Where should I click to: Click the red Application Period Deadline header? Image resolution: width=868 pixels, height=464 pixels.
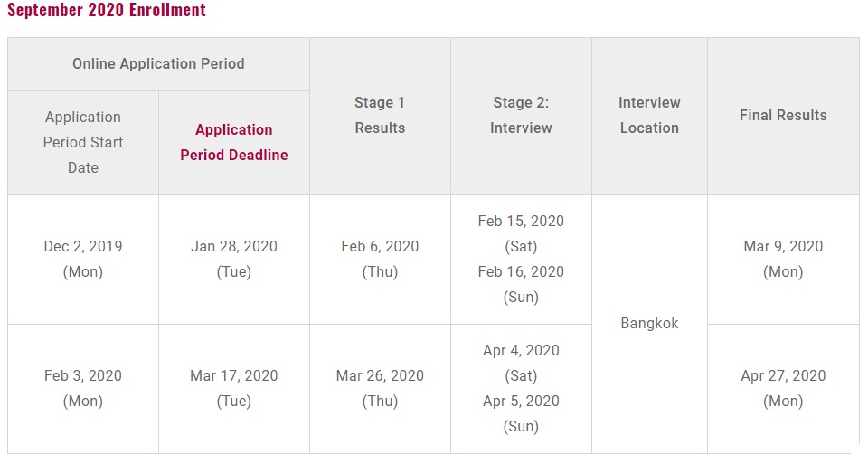pyautogui.click(x=234, y=142)
